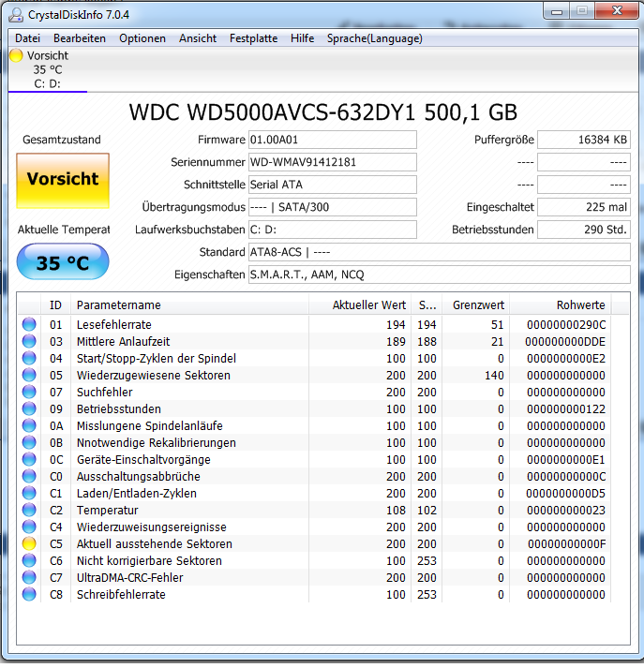Click the Firmware field showing 01.00A01
The image size is (644, 668).
(x=333, y=140)
